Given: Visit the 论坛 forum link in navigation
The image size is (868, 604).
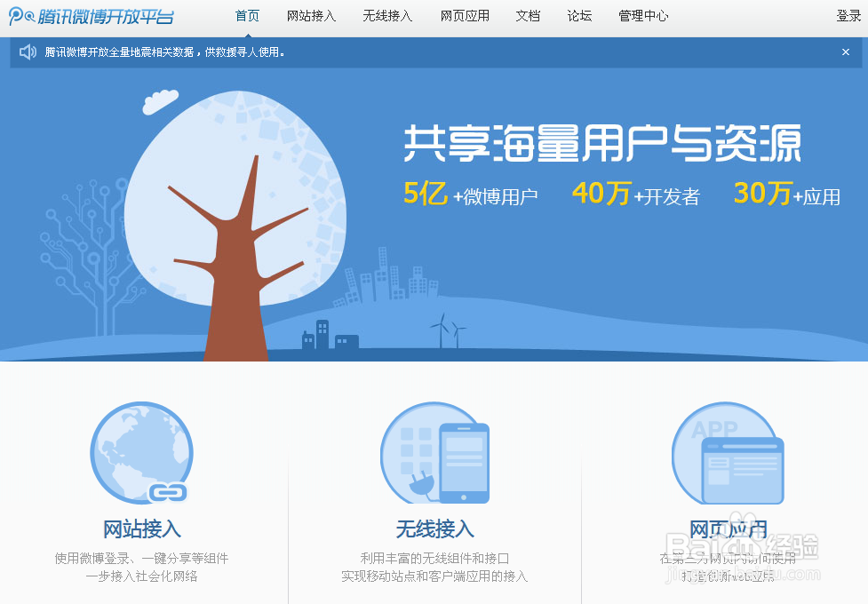Looking at the screenshot, I should [x=579, y=16].
